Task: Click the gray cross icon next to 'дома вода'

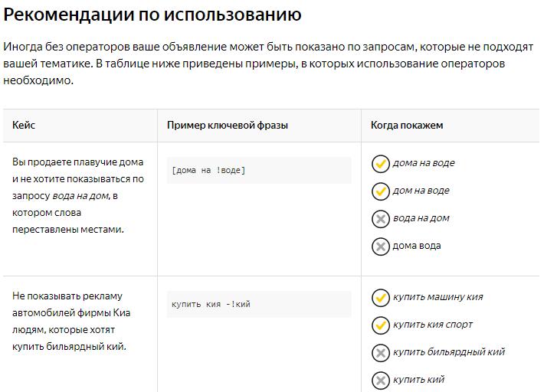Action: tap(381, 247)
